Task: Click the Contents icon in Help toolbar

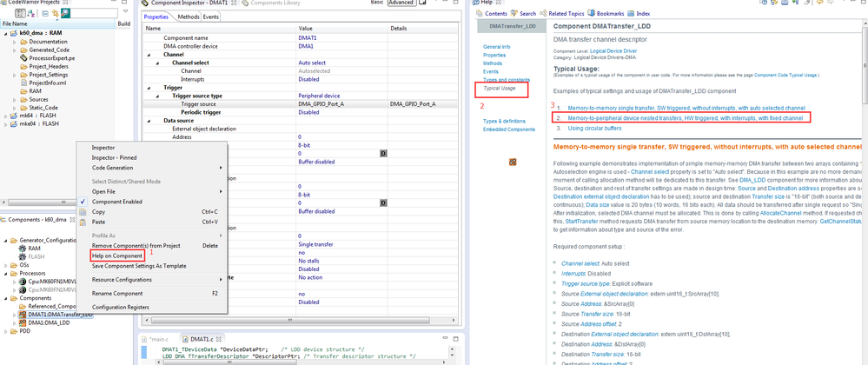Action: (480, 13)
